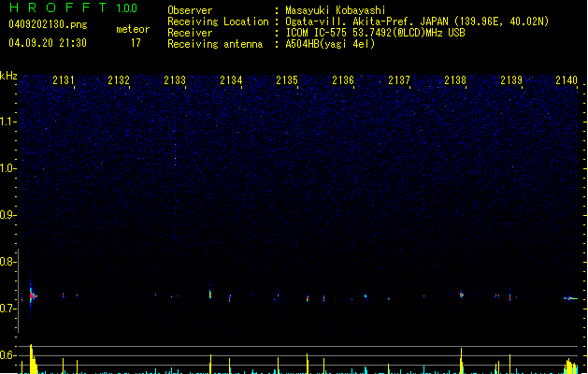Click the 2132 time axis marker
This screenshot has width=588, height=374.
coord(119,80)
